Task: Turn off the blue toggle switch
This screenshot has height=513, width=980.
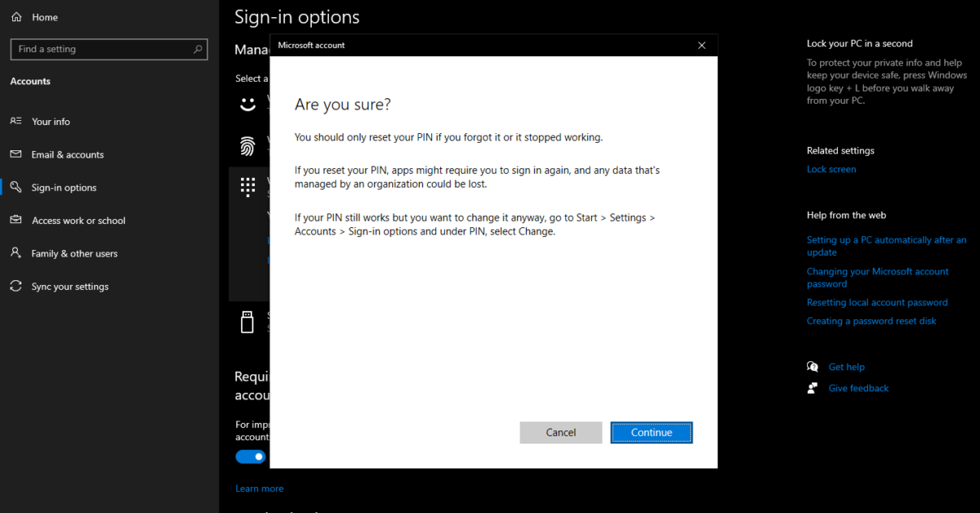Action: coord(250,456)
